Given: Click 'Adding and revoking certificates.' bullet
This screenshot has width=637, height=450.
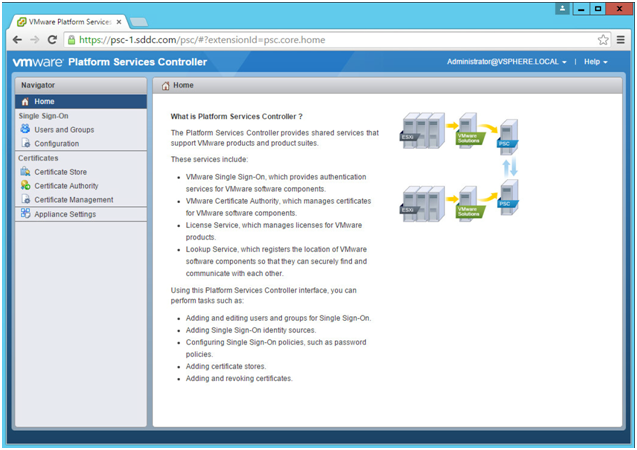Looking at the screenshot, I should (x=239, y=379).
